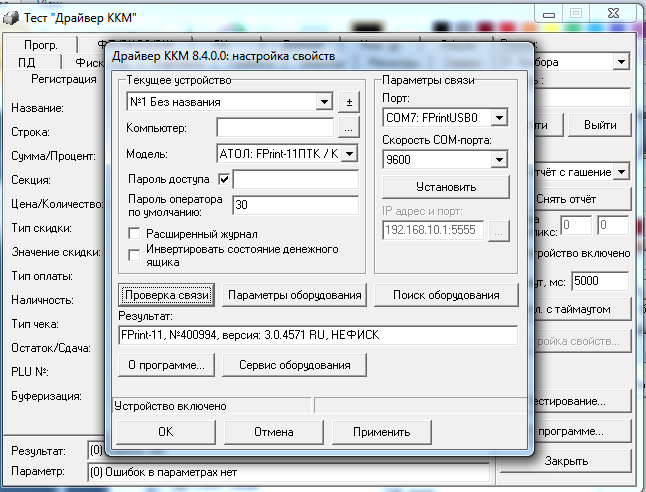Open the report type dropdown in the Тест window
Image resolution: width=646 pixels, height=492 pixels.
(621, 171)
